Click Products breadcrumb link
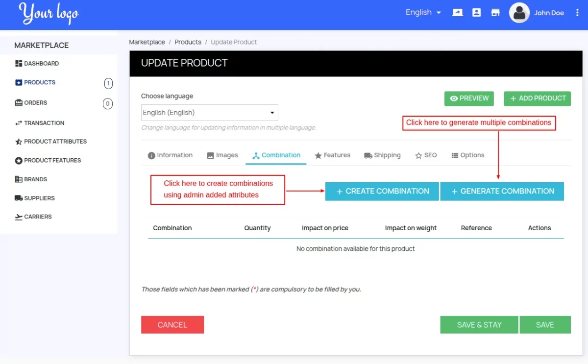588x364 pixels. (188, 42)
